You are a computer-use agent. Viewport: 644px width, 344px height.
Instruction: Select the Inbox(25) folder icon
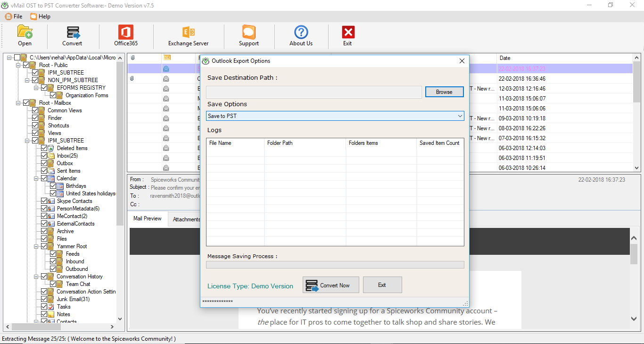pos(51,156)
